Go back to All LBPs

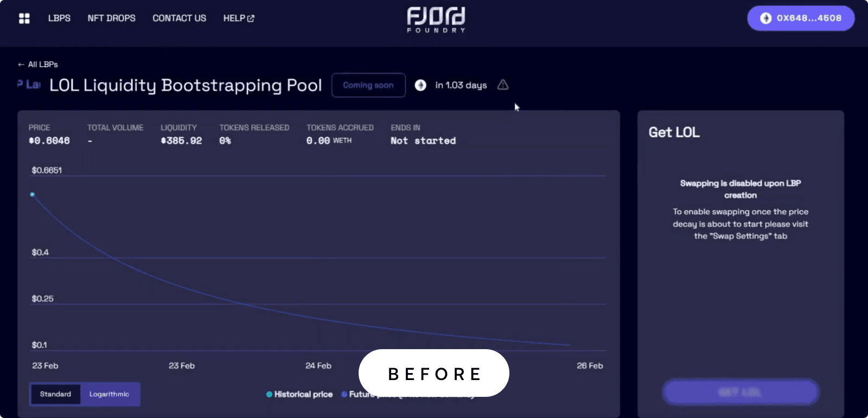coord(38,65)
